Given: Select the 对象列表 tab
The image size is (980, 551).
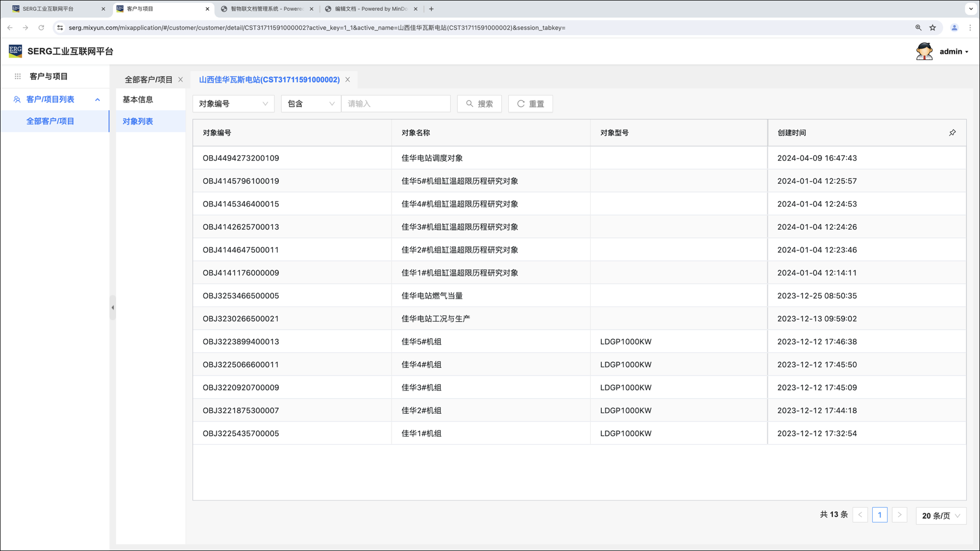Looking at the screenshot, I should 138,121.
